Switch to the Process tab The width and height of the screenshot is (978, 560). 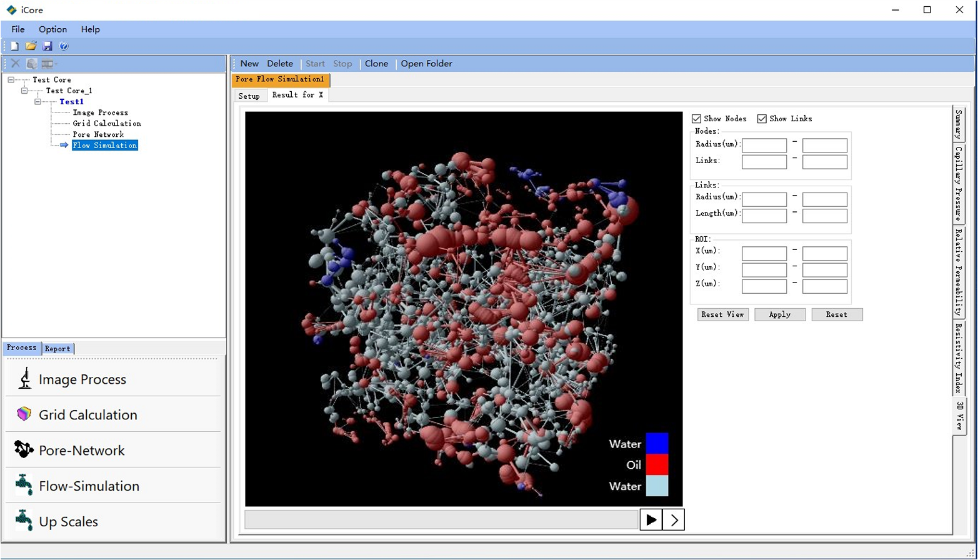point(22,347)
